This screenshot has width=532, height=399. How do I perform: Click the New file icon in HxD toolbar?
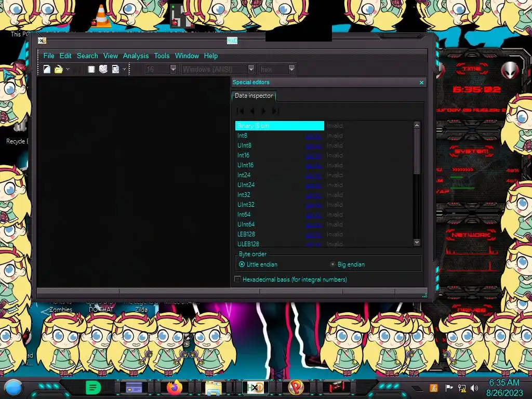(47, 69)
